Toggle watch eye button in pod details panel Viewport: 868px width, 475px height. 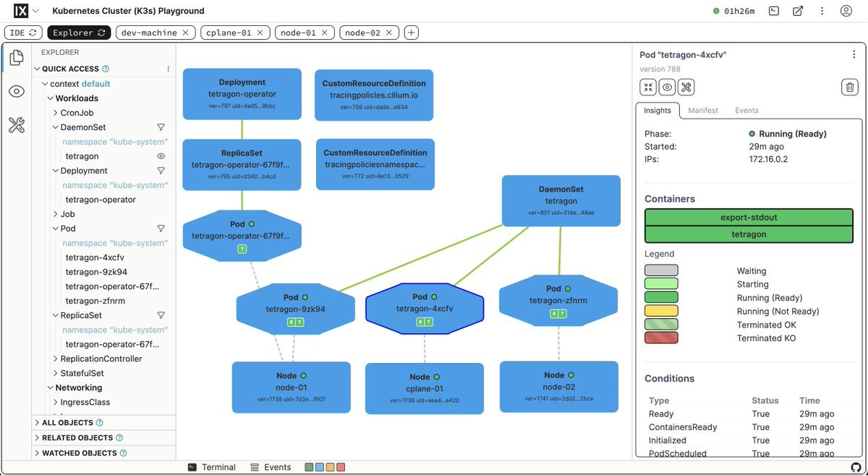(667, 87)
